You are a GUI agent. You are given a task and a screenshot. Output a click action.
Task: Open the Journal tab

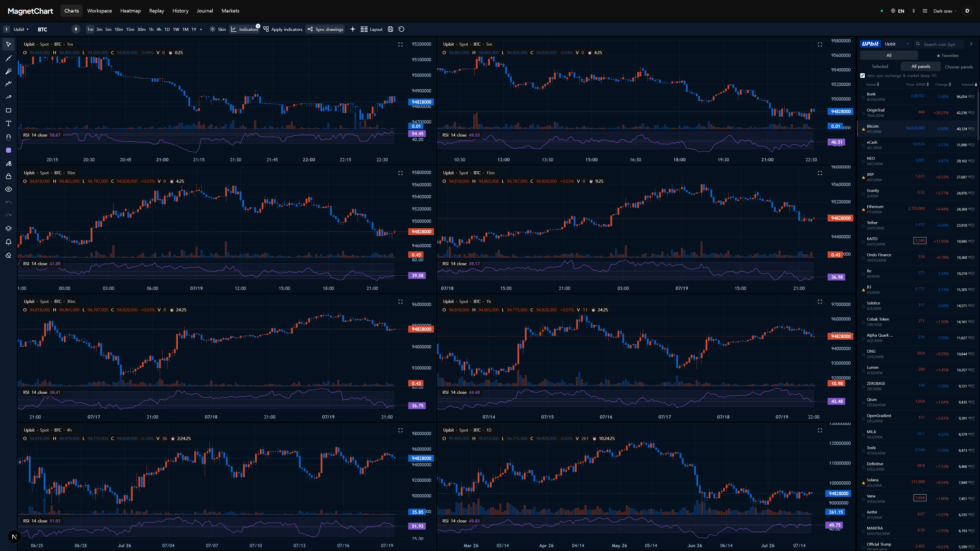[205, 11]
